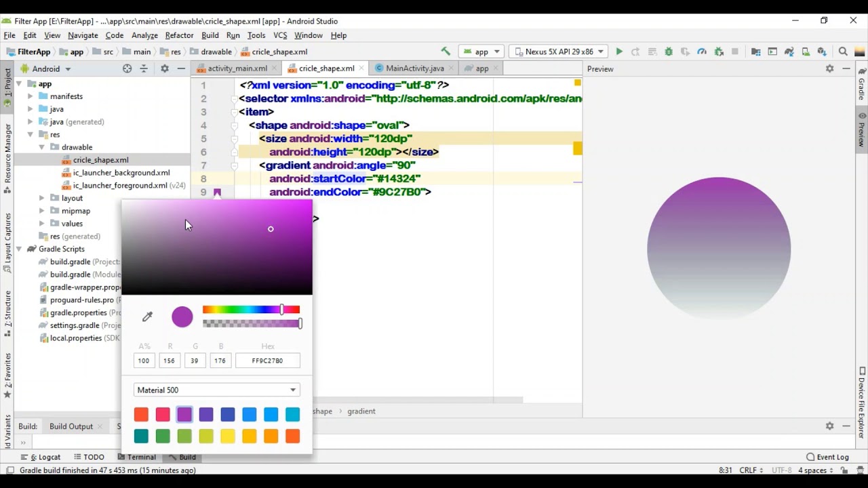868x488 pixels.
Task: Open SDK Manager icon in toolbar
Action: (822, 52)
